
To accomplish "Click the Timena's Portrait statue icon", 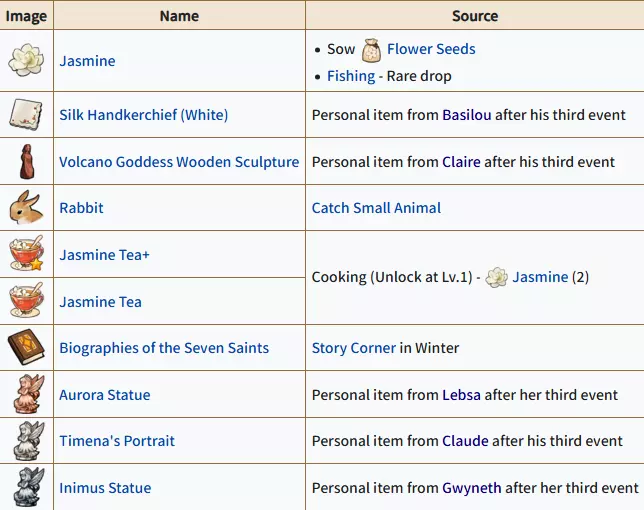I will click(26, 441).
